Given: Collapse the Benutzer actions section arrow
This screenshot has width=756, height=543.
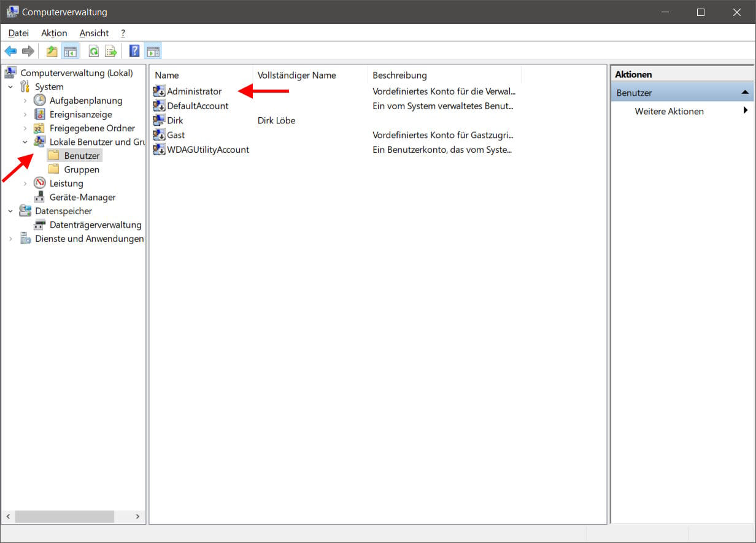Looking at the screenshot, I should 745,93.
